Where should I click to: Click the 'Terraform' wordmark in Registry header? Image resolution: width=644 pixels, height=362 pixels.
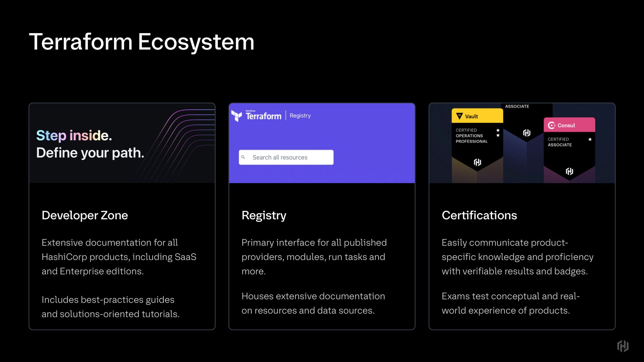point(263,116)
